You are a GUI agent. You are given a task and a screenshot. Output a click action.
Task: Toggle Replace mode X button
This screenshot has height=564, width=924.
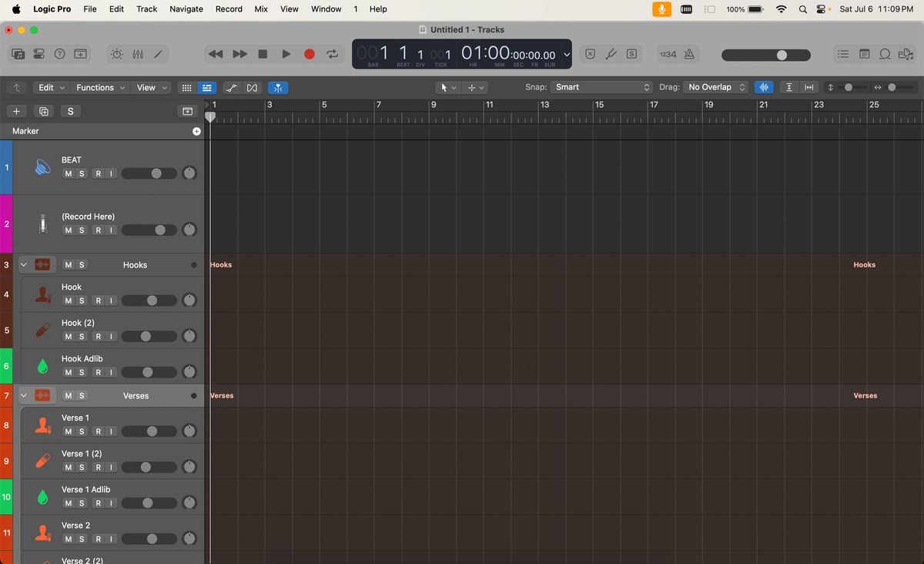point(589,54)
